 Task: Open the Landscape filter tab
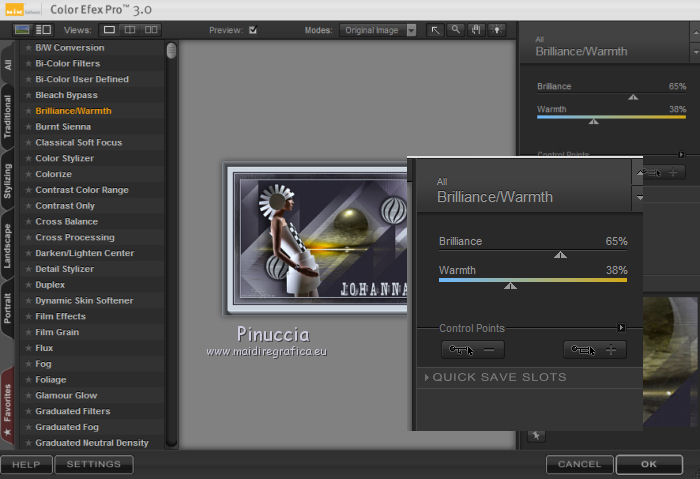pos(8,246)
